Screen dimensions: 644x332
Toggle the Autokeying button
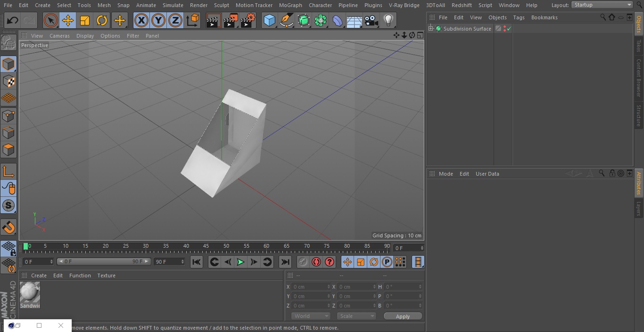tap(316, 262)
